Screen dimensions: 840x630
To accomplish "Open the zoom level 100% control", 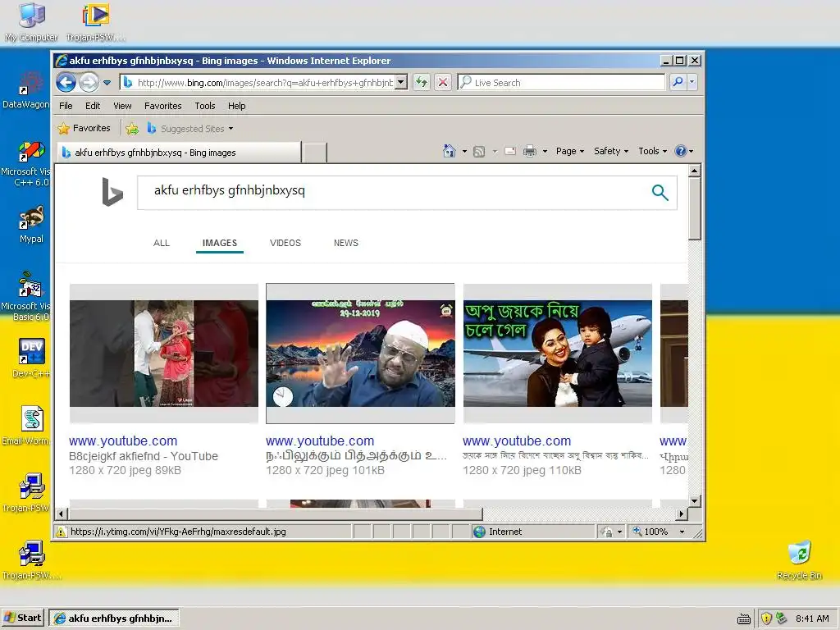I will (x=659, y=532).
